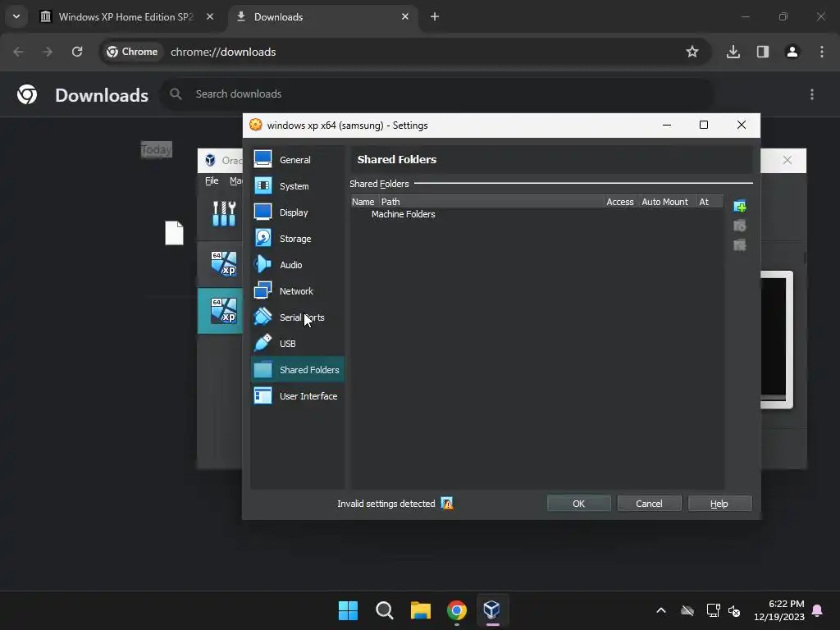Click the VM preview thumbnail in VirtualBox
The width and height of the screenshot is (840, 630).
pos(776,339)
